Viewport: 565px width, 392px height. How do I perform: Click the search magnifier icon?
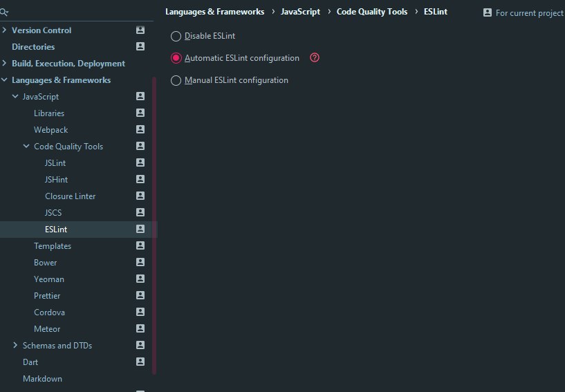pos(4,12)
